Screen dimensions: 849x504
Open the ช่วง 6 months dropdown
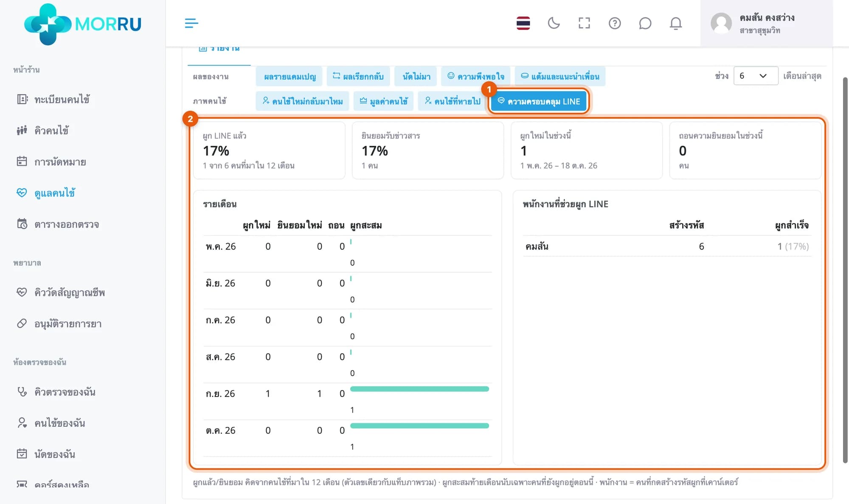click(756, 76)
